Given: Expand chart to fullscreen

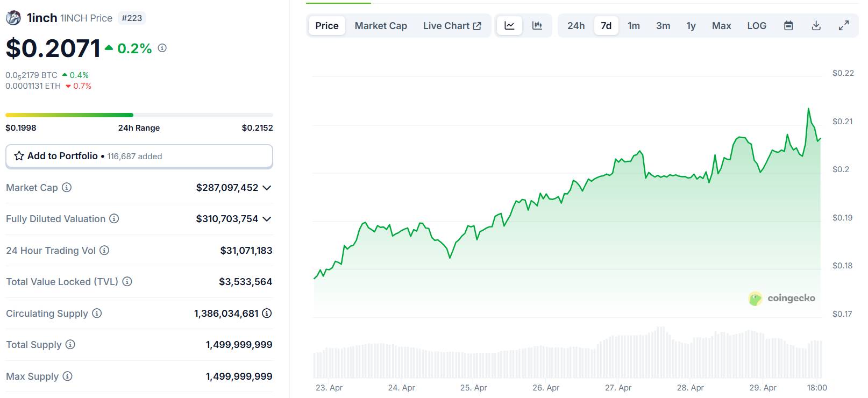Looking at the screenshot, I should [x=844, y=25].
